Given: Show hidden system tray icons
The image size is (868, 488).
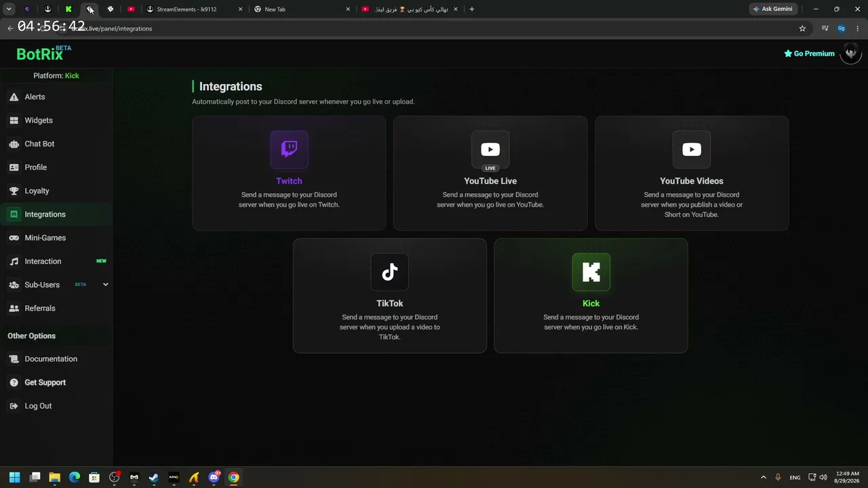Looking at the screenshot, I should pyautogui.click(x=764, y=477).
